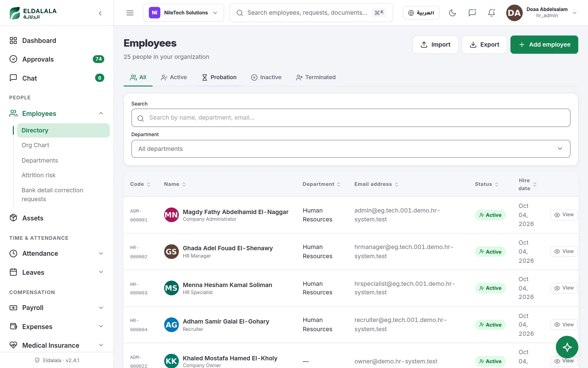The image size is (588, 368).
Task: Click the GS avatar for Ghada Adel
Action: pos(171,252)
